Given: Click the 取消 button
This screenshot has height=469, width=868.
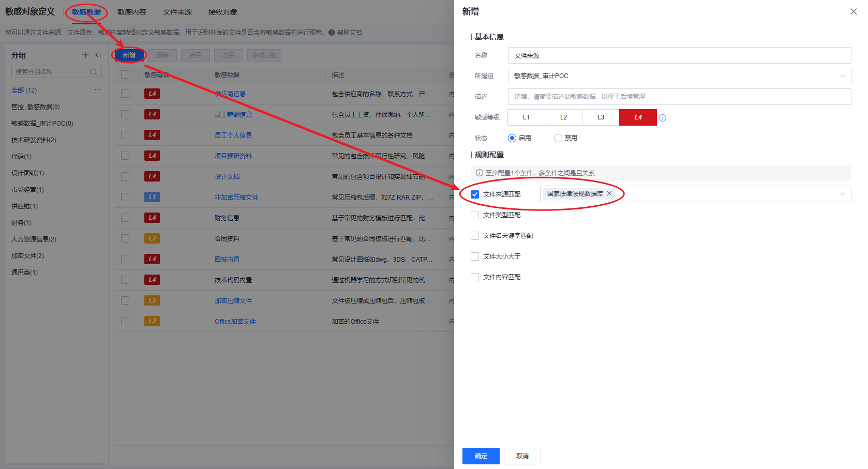Looking at the screenshot, I should pos(522,456).
